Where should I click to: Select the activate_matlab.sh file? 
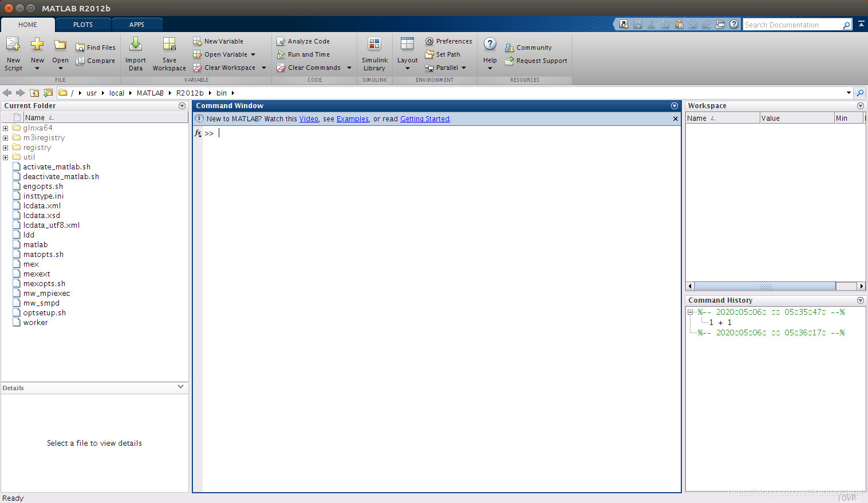coord(57,167)
